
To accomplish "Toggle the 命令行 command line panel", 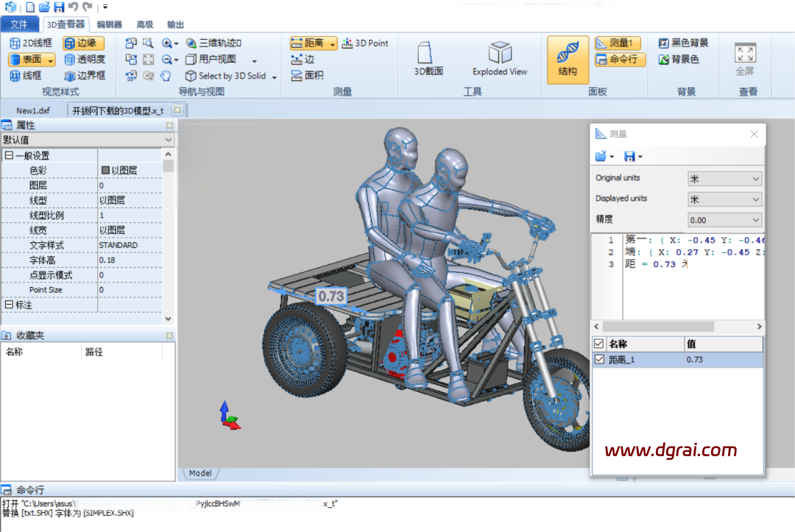I will click(620, 60).
